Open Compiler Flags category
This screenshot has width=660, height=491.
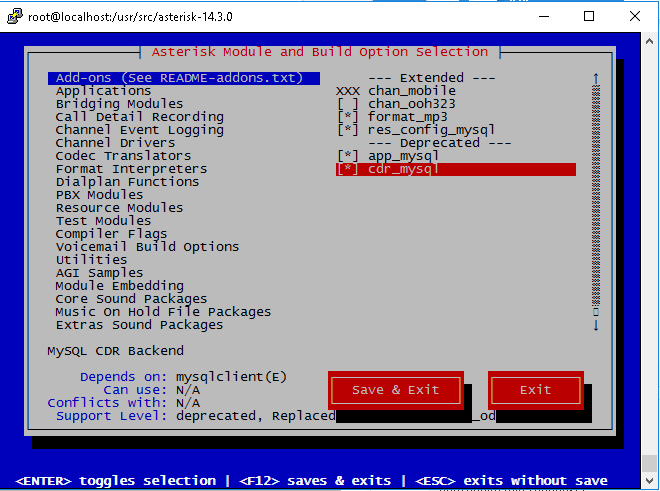(x=111, y=234)
